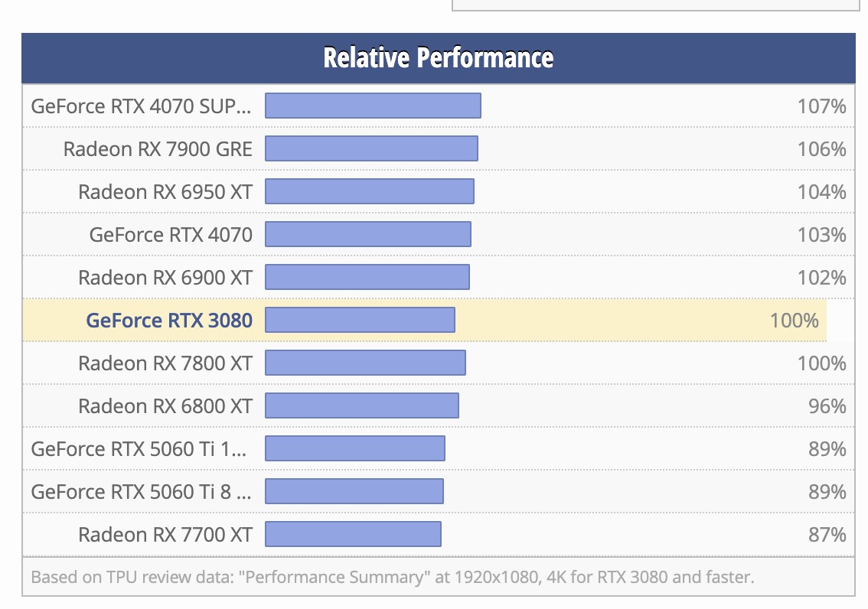Click the 96% performance value
This screenshot has width=868, height=609.
tap(827, 406)
